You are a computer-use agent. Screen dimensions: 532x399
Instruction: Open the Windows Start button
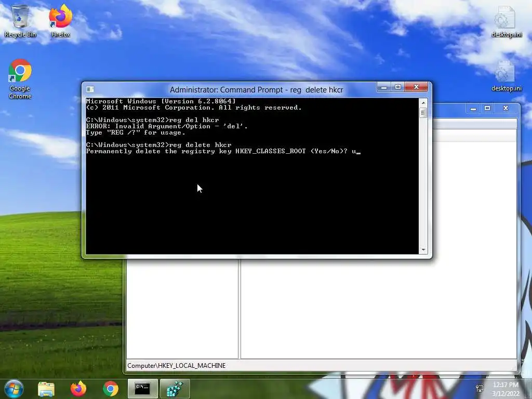(14, 389)
